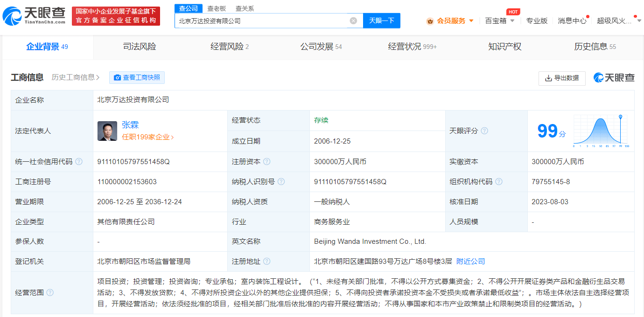Click the 注册资本 value 300000万人民币

click(x=340, y=162)
